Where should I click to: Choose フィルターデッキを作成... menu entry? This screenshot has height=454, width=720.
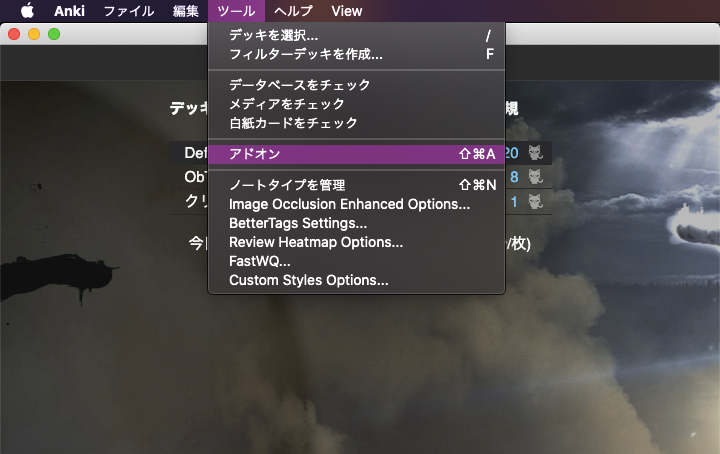(356, 54)
